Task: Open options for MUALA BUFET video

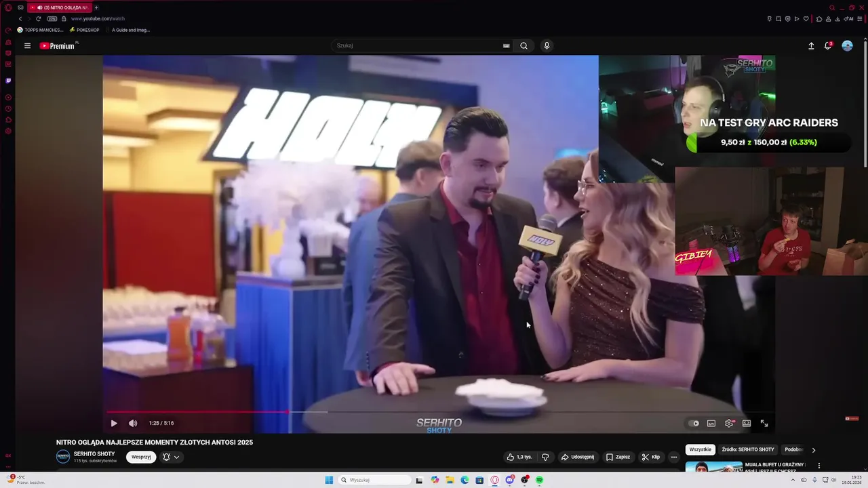Action: click(x=818, y=466)
